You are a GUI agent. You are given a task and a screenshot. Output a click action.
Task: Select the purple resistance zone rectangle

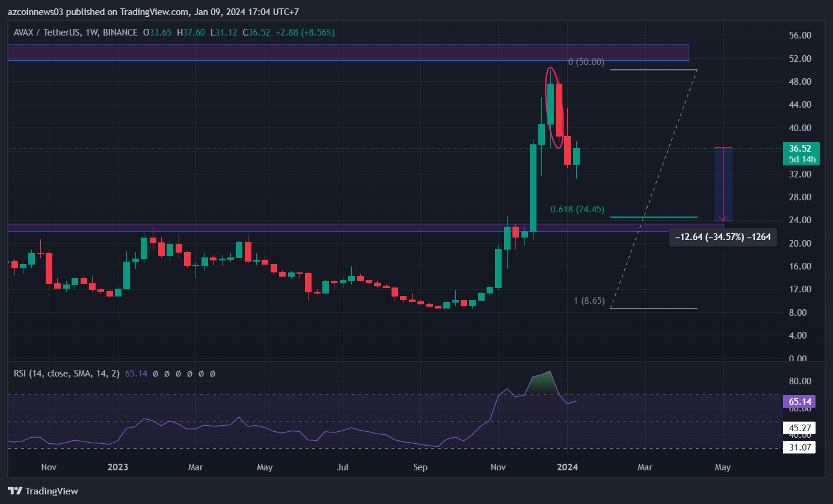(348, 52)
